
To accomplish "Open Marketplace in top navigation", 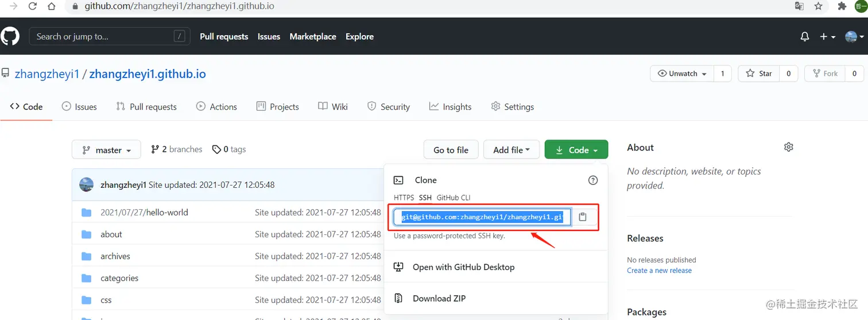I will (x=313, y=36).
